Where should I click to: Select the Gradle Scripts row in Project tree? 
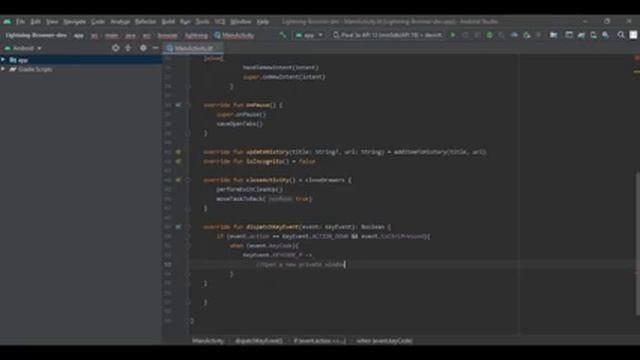pos(81,69)
